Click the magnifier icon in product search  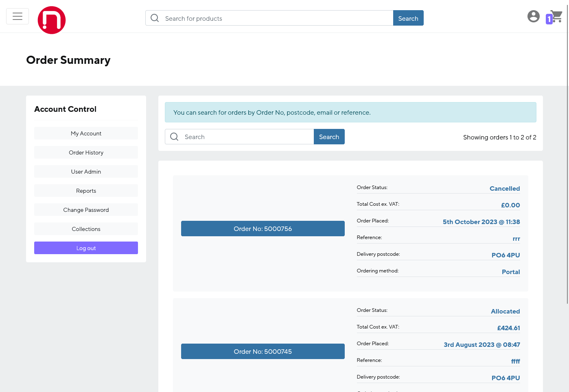click(x=155, y=18)
